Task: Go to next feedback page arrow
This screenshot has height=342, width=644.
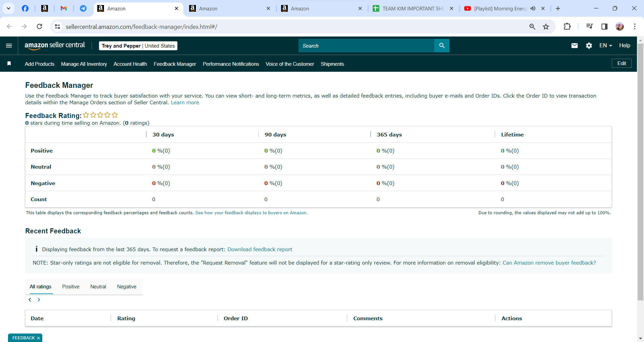Action: tap(39, 300)
